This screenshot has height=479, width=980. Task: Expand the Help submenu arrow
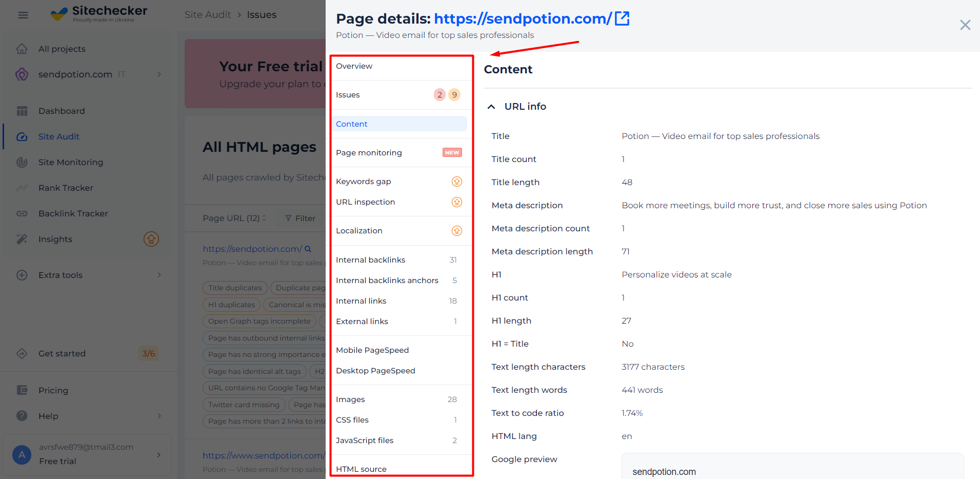click(x=159, y=416)
